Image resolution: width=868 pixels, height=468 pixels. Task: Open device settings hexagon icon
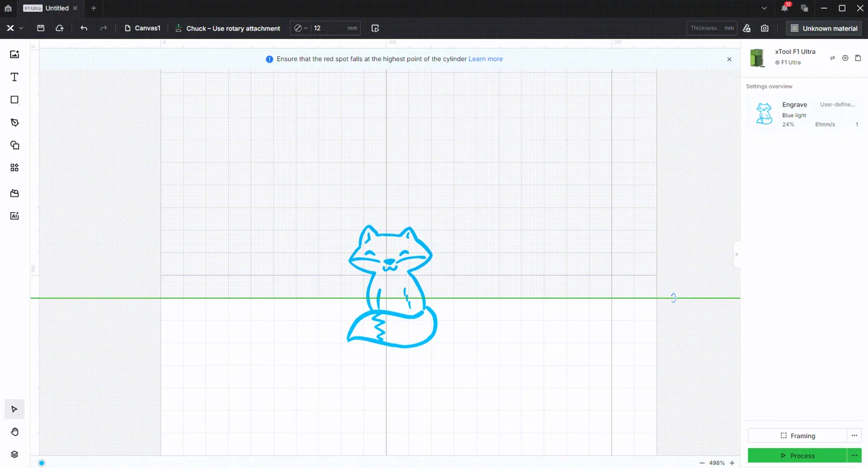point(845,58)
